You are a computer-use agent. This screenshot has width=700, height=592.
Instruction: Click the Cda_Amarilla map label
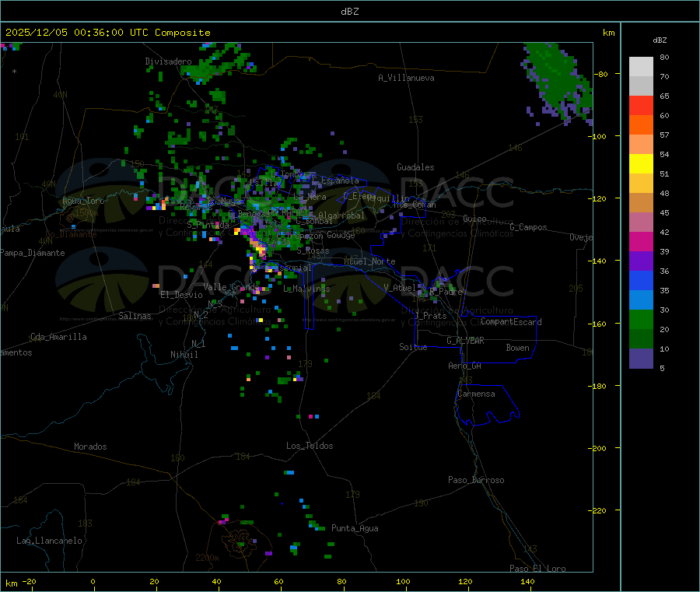click(58, 337)
